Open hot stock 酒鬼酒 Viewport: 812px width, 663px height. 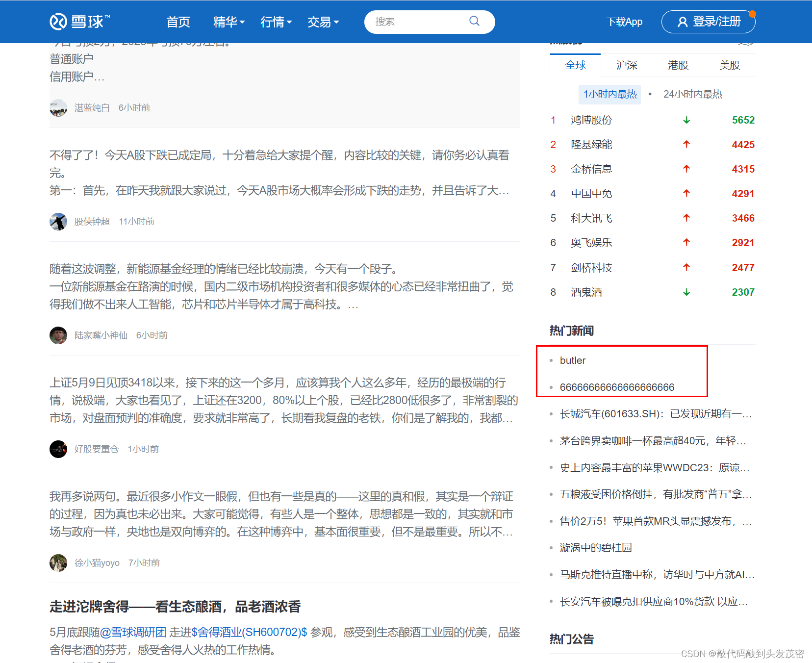[x=586, y=292]
